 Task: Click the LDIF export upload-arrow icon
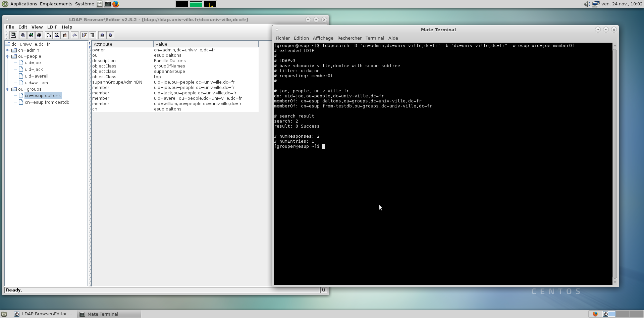coord(110,35)
